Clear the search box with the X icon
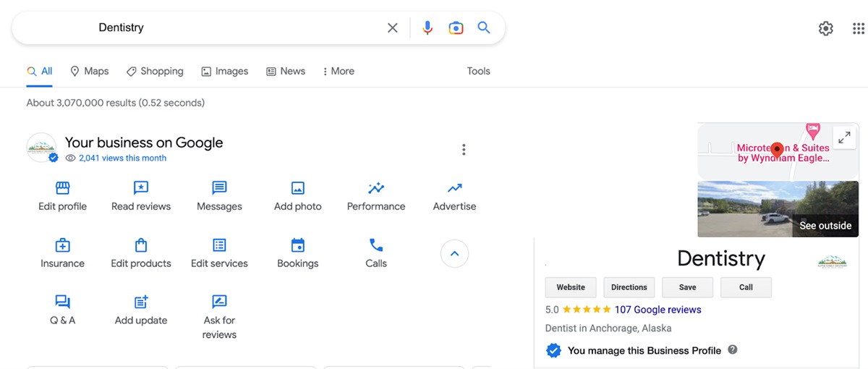This screenshot has width=868, height=369. (392, 27)
